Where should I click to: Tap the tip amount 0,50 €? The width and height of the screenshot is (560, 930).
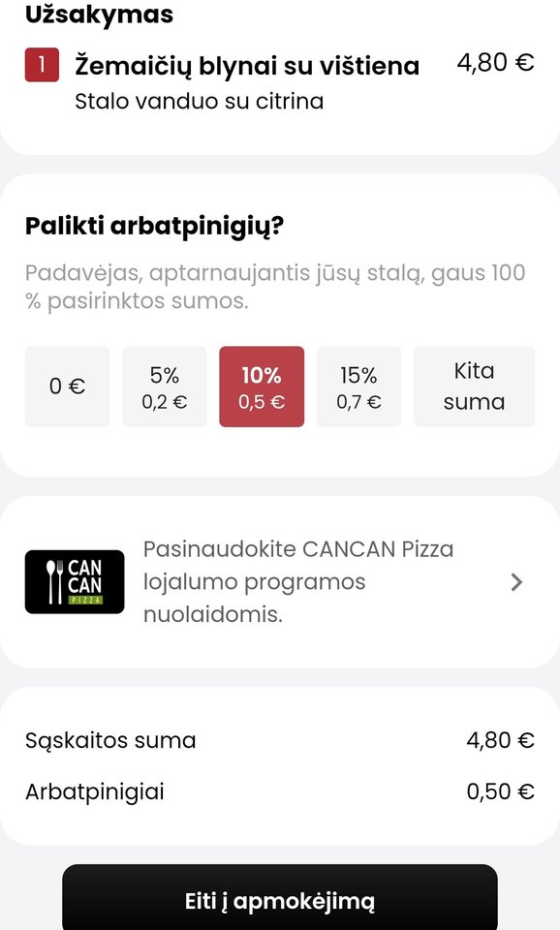[500, 791]
